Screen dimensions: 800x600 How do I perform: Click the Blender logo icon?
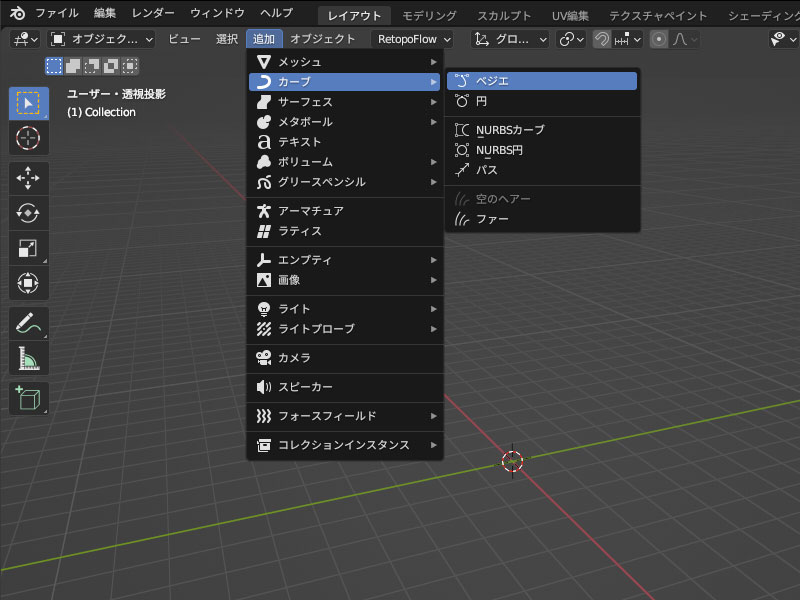17,13
